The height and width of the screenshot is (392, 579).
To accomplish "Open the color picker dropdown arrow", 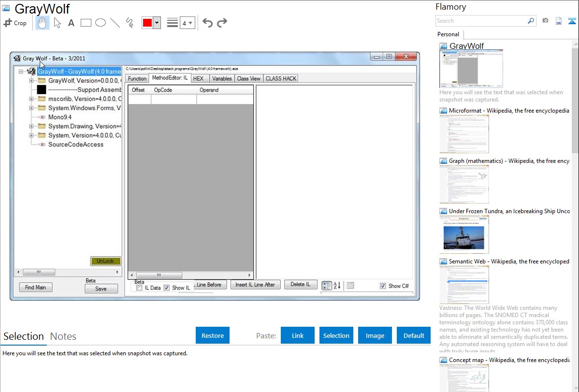I will [x=157, y=23].
